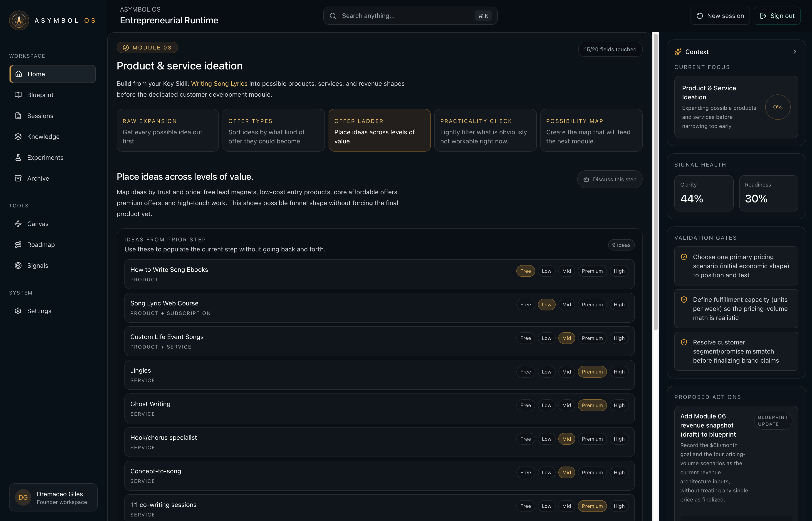Click the Sessions document icon
This screenshot has height=521, width=812.
[x=18, y=116]
